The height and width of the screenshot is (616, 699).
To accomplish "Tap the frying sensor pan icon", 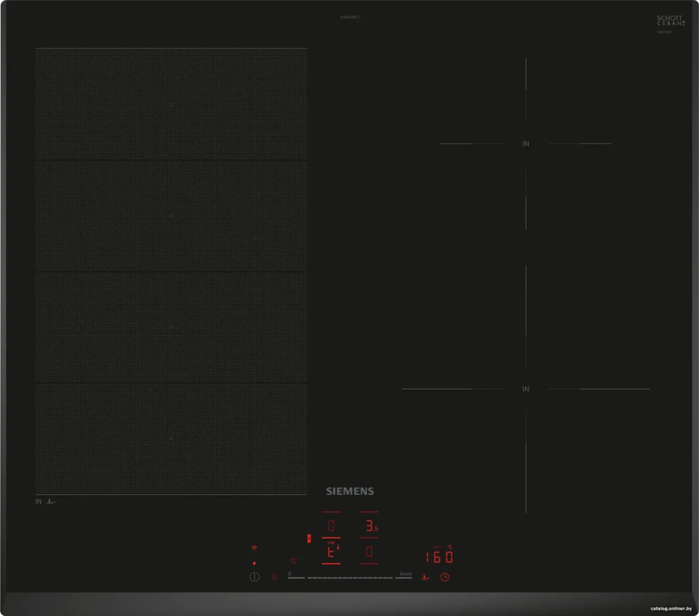I will tap(425, 577).
